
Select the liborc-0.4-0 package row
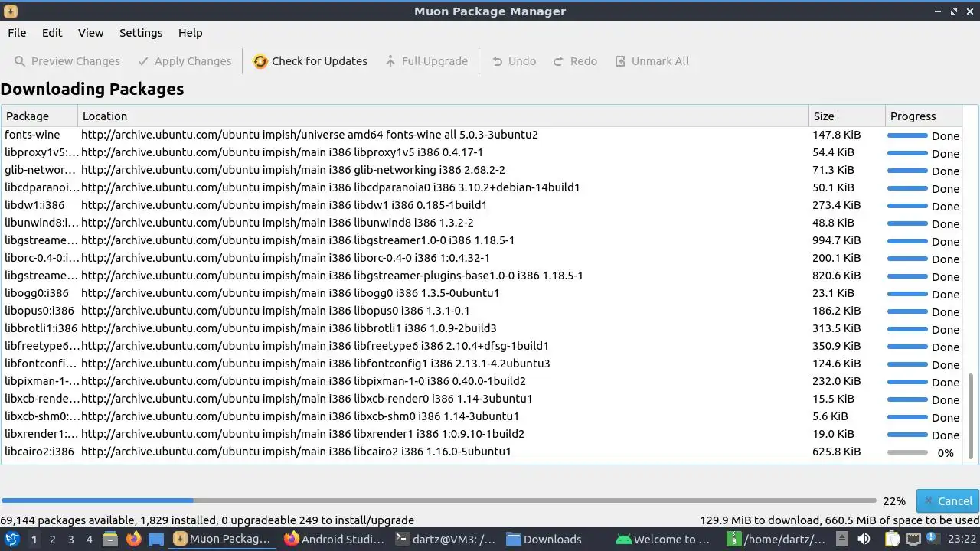coord(482,258)
